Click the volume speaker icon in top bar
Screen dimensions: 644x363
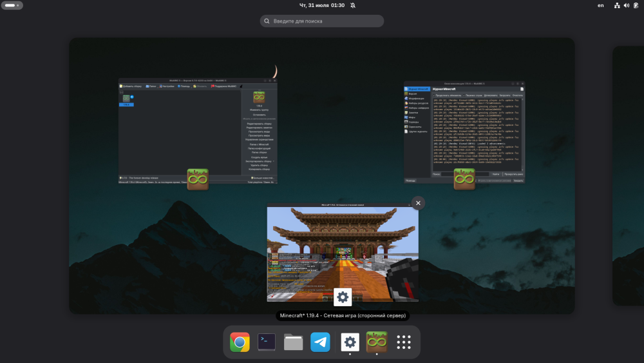click(627, 5)
